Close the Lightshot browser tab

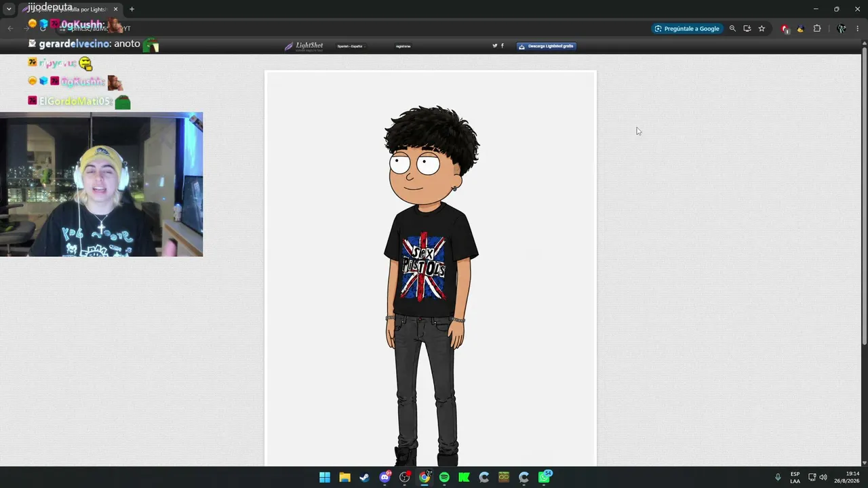[x=115, y=9]
